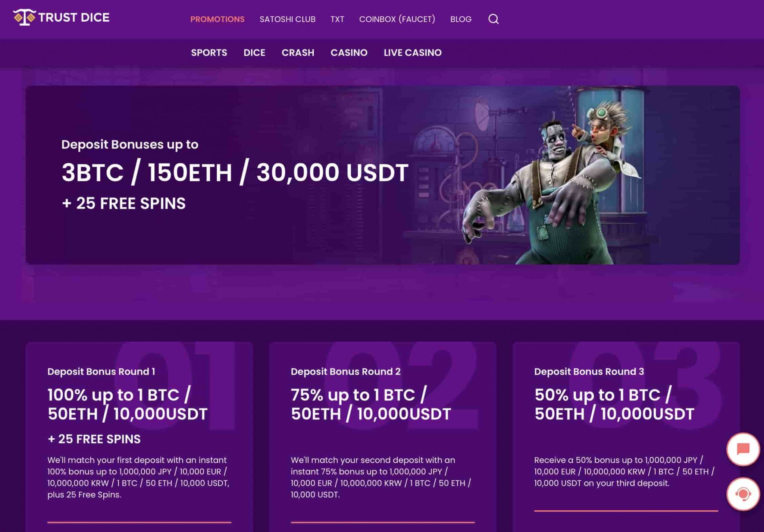Open the TXT link

pyautogui.click(x=337, y=19)
